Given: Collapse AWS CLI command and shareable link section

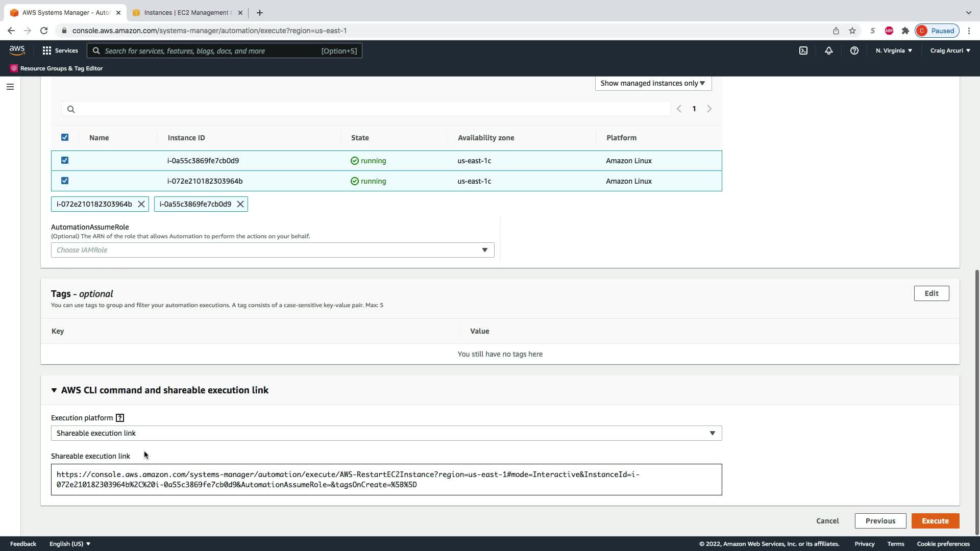Looking at the screenshot, I should coord(54,390).
